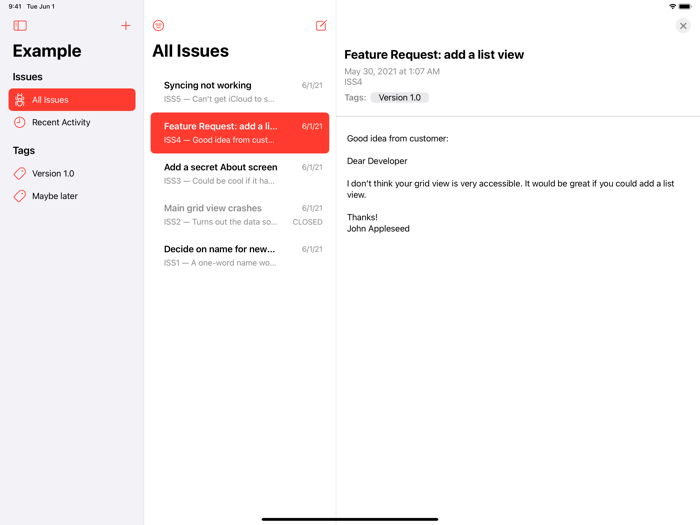This screenshot has height=525, width=700.
Task: Open the filter icon above All Issues
Action: [x=158, y=25]
